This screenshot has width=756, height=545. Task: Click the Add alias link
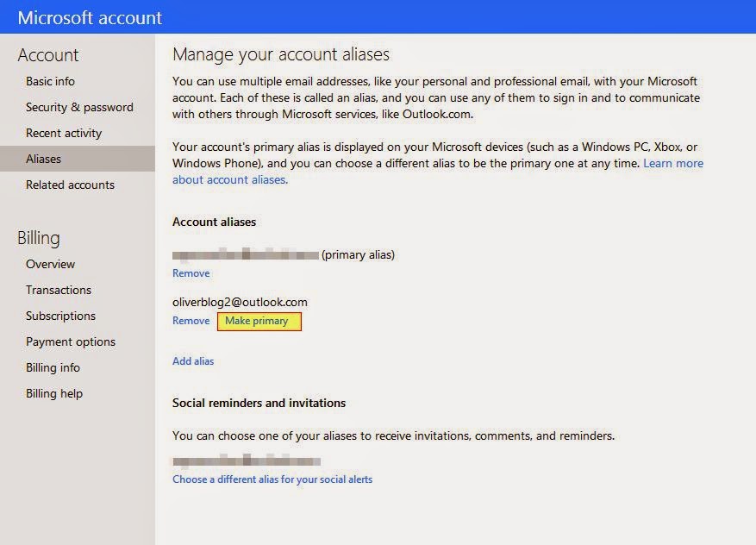tap(193, 361)
